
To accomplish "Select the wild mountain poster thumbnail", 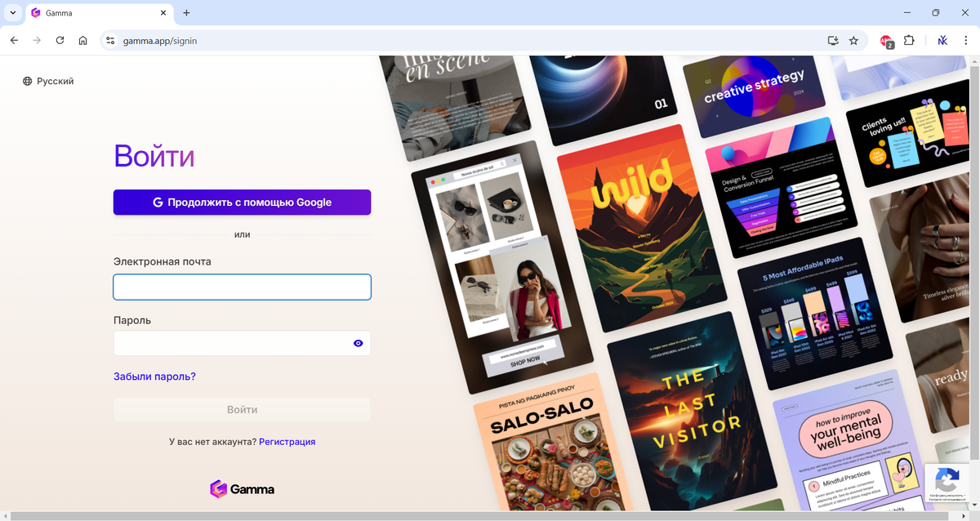I will click(x=643, y=228).
